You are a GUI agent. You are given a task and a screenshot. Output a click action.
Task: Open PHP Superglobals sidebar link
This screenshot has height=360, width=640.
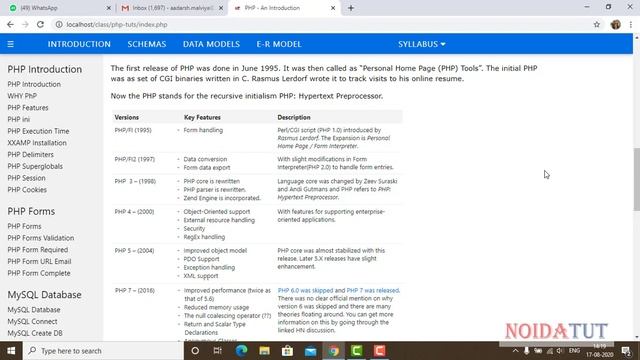click(35, 166)
